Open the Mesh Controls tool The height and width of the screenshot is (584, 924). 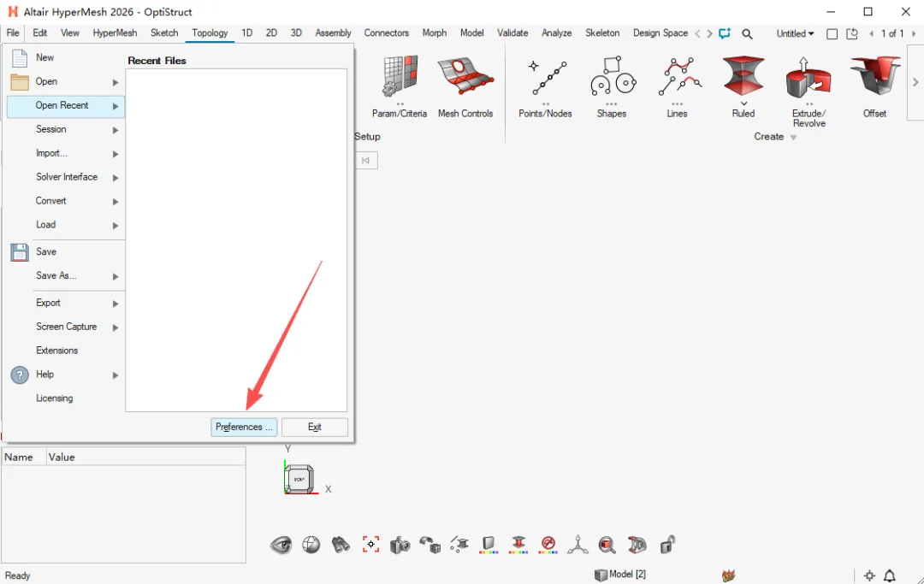465,77
